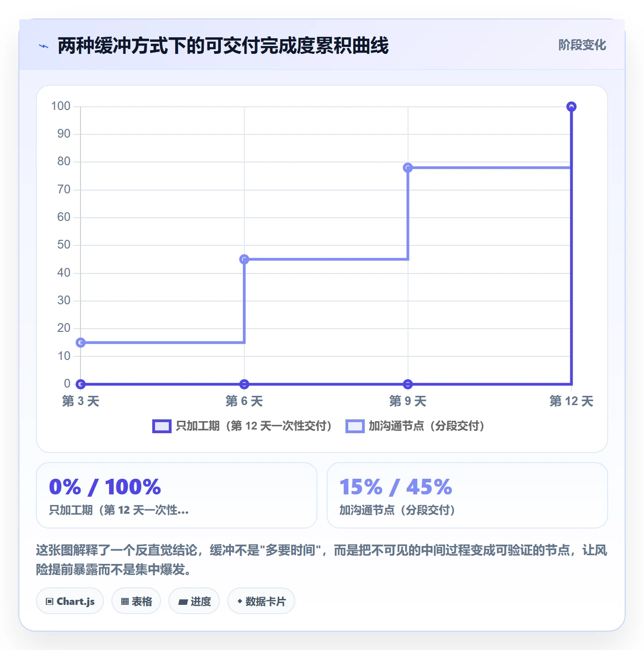Click the 阶段变化 label in the header

[582, 45]
